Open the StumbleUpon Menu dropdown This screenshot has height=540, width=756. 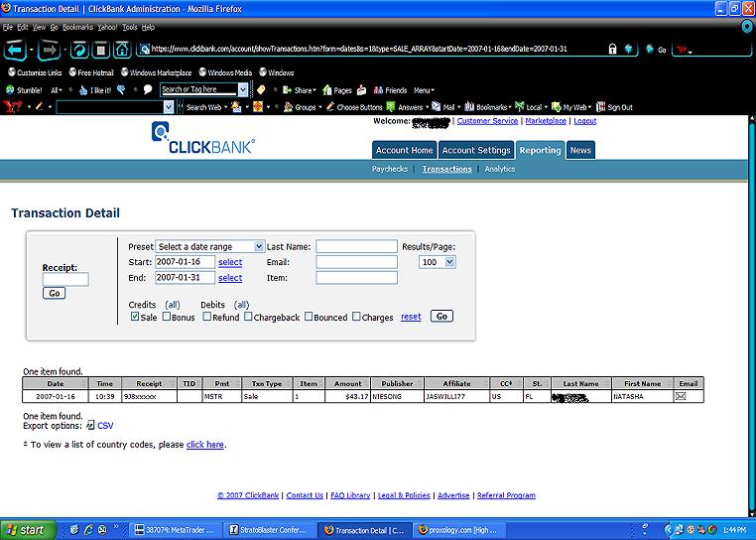[x=424, y=90]
